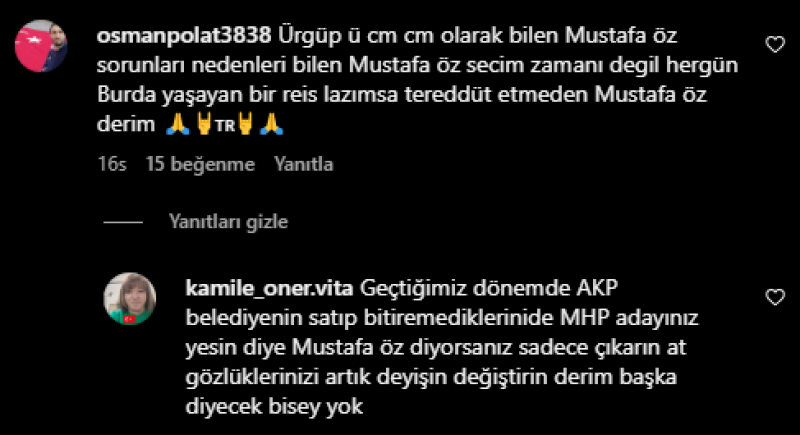
Task: Click the final line diyecek bisey yok
Action: click(x=274, y=407)
